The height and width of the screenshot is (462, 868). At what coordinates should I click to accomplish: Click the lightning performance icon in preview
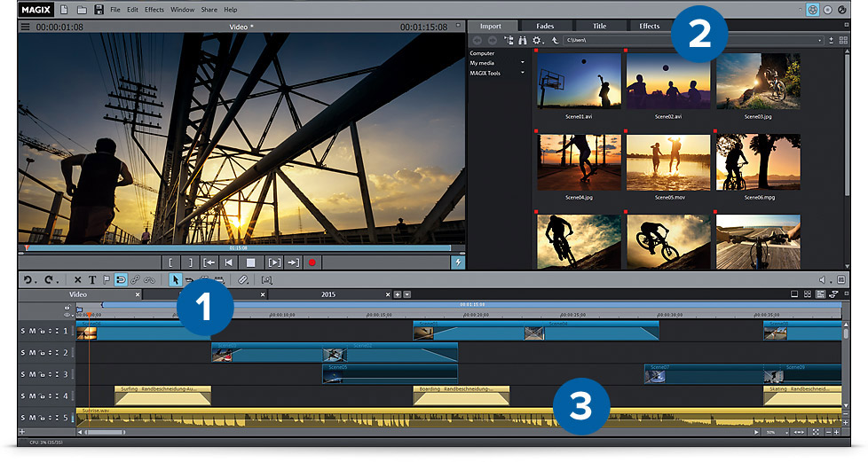coord(458,262)
